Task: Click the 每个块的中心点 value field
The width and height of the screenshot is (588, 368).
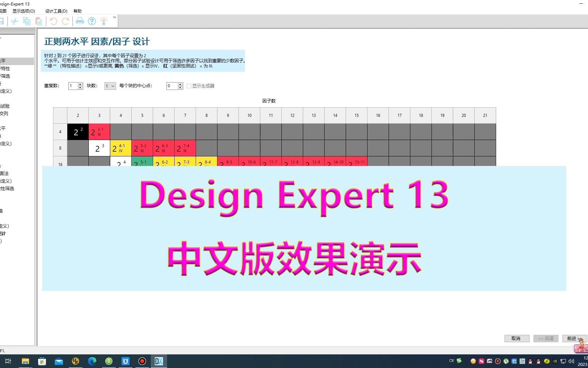Action: (x=172, y=86)
